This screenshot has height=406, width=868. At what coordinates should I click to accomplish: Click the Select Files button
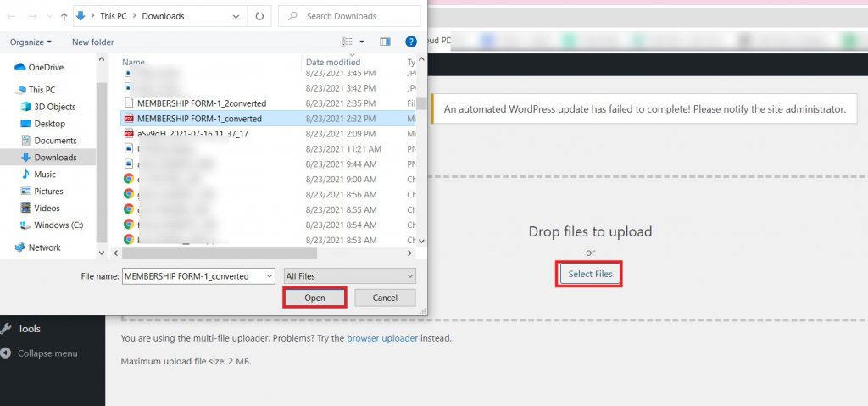[x=590, y=274]
